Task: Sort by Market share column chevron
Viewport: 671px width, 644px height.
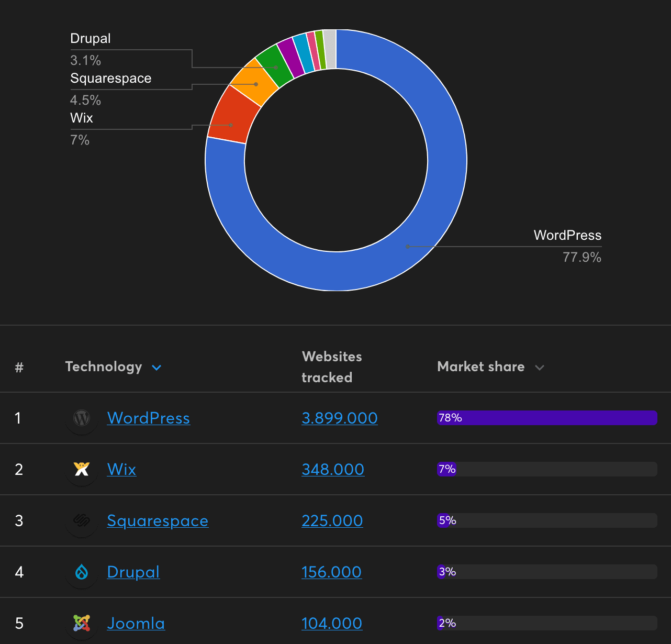Action: point(540,368)
